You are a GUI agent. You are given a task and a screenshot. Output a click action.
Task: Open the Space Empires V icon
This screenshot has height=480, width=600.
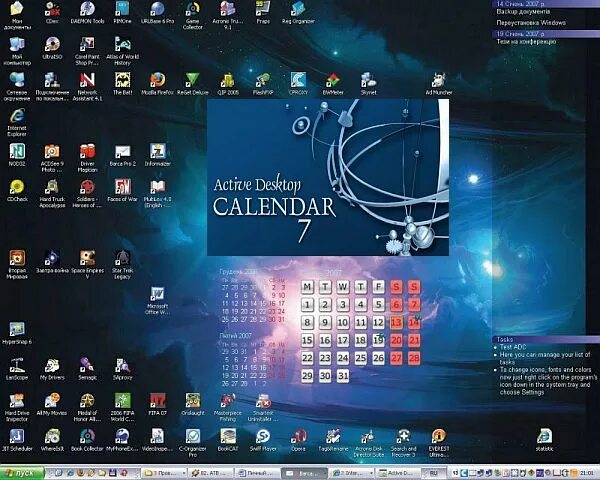(x=87, y=264)
